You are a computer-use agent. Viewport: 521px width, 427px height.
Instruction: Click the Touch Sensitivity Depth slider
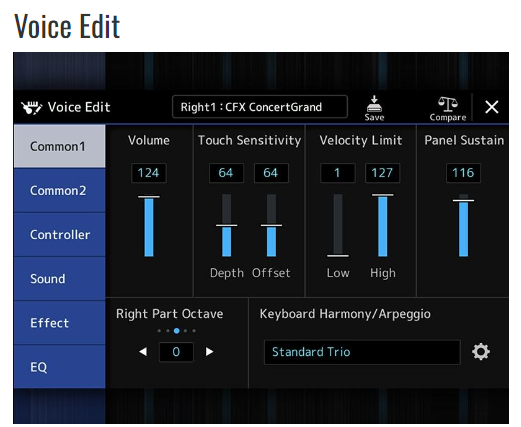(226, 225)
